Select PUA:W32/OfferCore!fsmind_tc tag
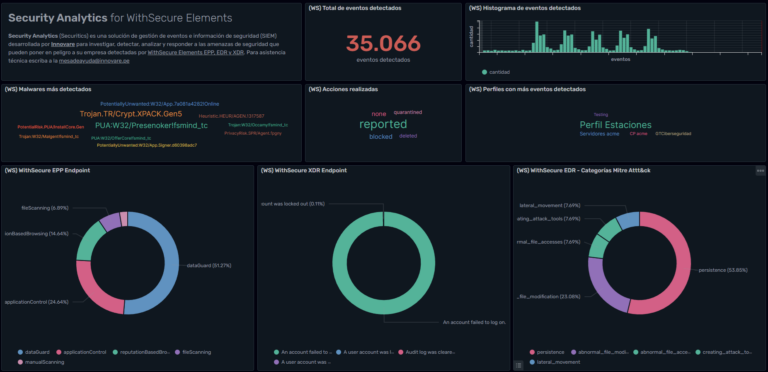The width and height of the screenshot is (768, 372). click(x=121, y=139)
